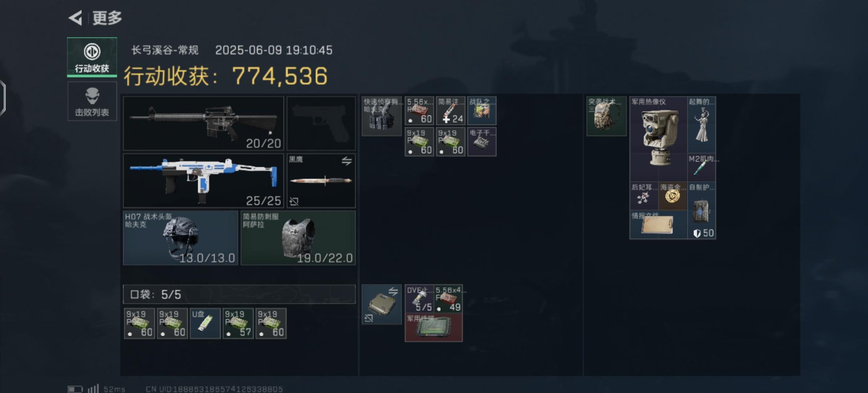Click the 海盗金币 gold coin item
This screenshot has height=393, width=868.
click(672, 196)
